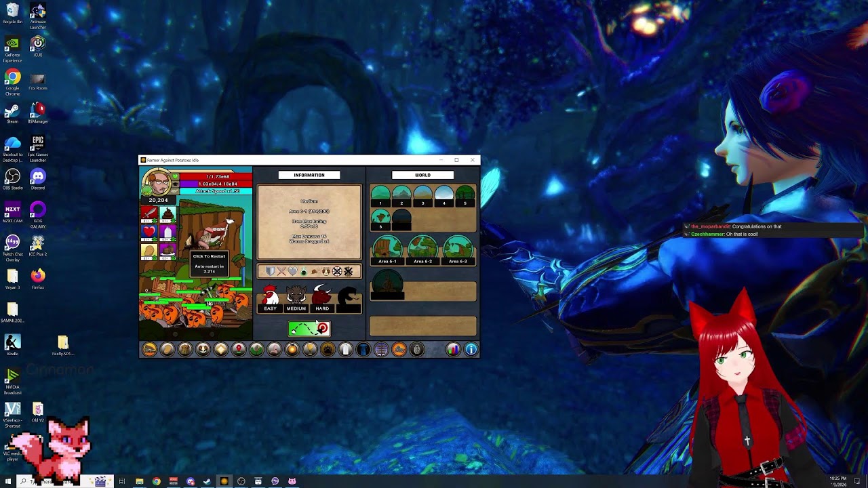
Task: Select EASY rooster difficulty
Action: pos(271,299)
